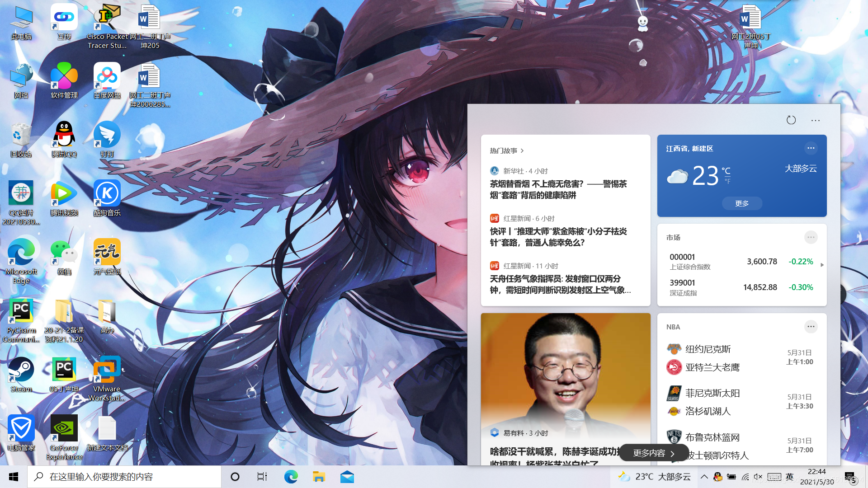Screen dimensions: 868x488
Task: Toggle the 英 input language indicator
Action: [789, 477]
